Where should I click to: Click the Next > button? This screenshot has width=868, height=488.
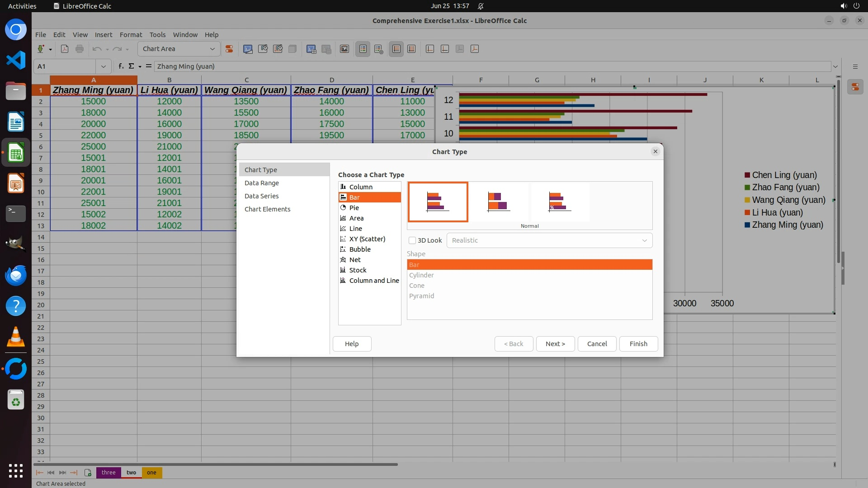point(555,344)
